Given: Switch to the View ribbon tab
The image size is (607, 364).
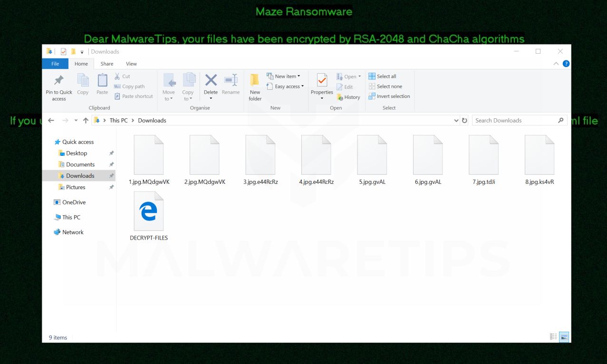Looking at the screenshot, I should pos(131,64).
